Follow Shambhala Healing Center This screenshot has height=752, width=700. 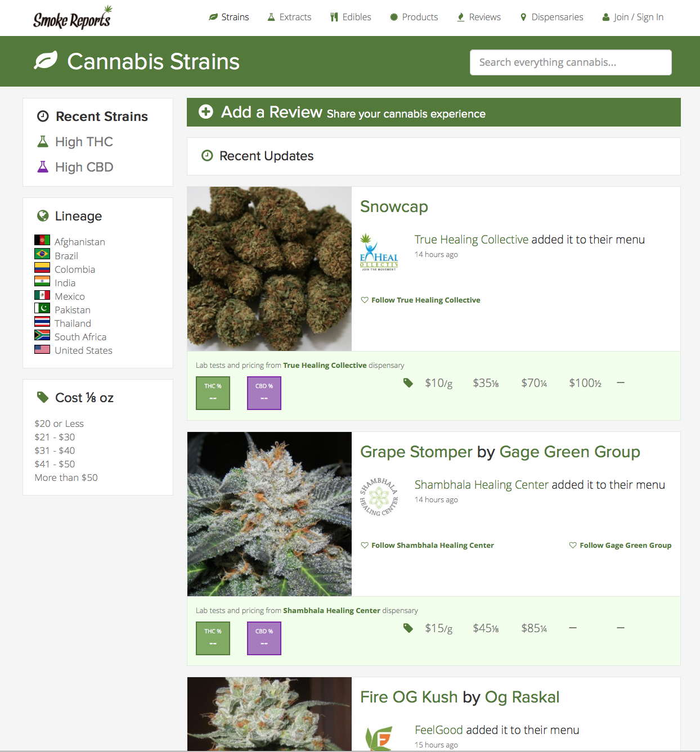tap(427, 546)
